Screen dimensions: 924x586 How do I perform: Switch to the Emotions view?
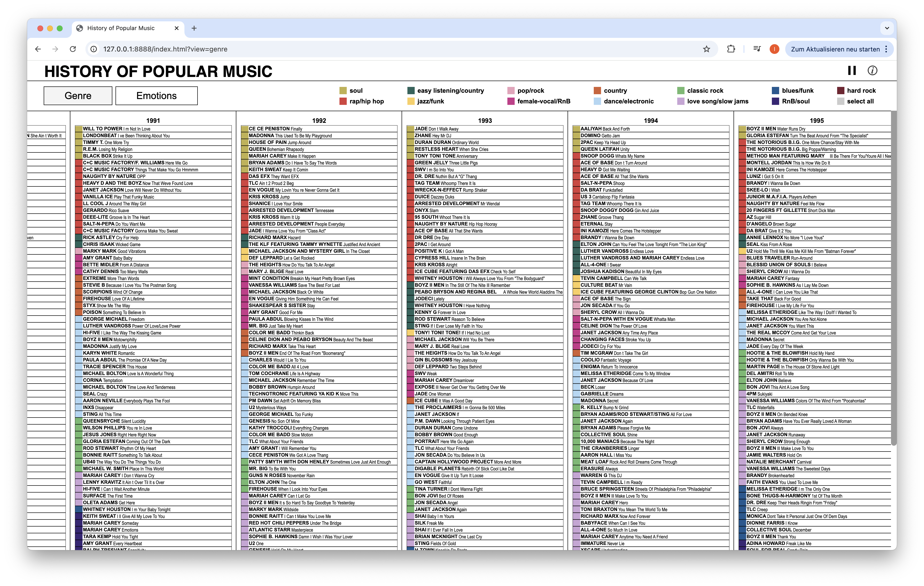click(157, 96)
